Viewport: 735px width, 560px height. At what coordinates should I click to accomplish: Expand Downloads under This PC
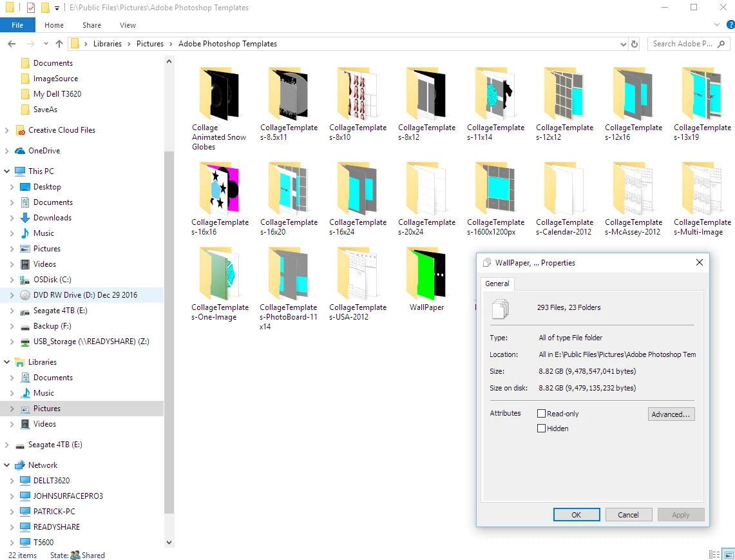12,218
